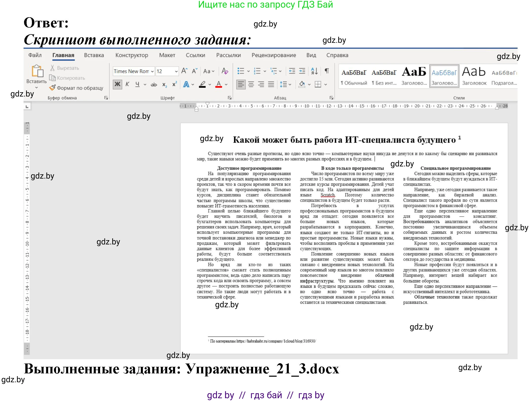Open the Рецензирование tab
Screen dimensions: 532x401
(274, 55)
